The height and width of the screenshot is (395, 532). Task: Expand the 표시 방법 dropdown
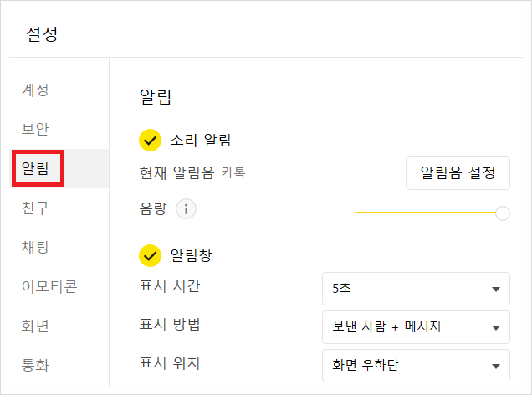tap(416, 327)
